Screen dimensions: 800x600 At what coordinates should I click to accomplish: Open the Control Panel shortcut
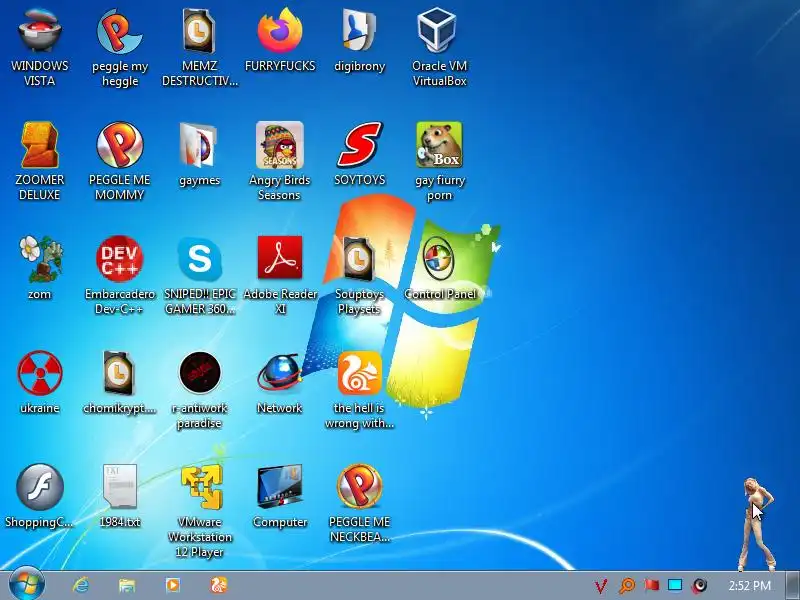click(439, 259)
